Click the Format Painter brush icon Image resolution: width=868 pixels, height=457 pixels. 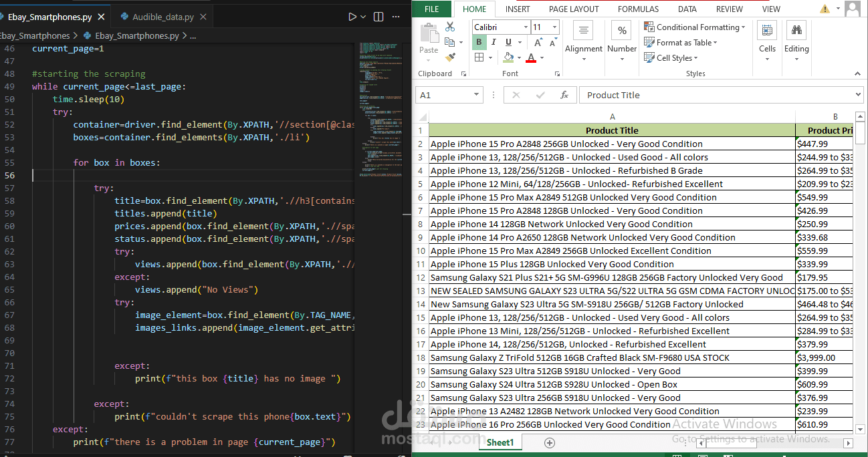point(450,58)
